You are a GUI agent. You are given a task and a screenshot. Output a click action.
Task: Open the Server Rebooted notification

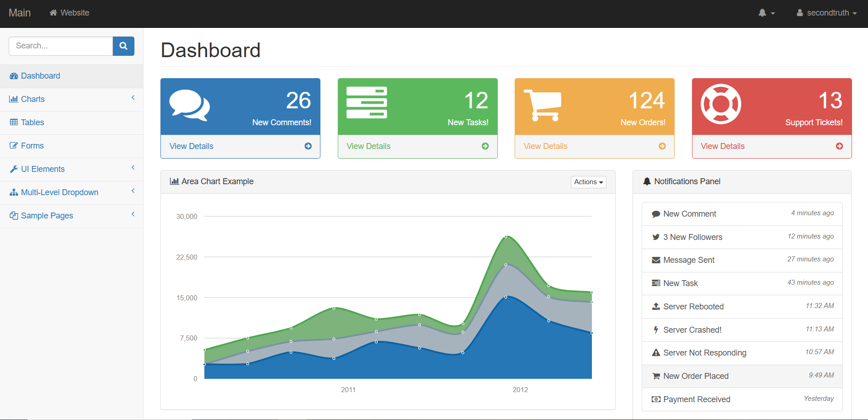click(742, 307)
